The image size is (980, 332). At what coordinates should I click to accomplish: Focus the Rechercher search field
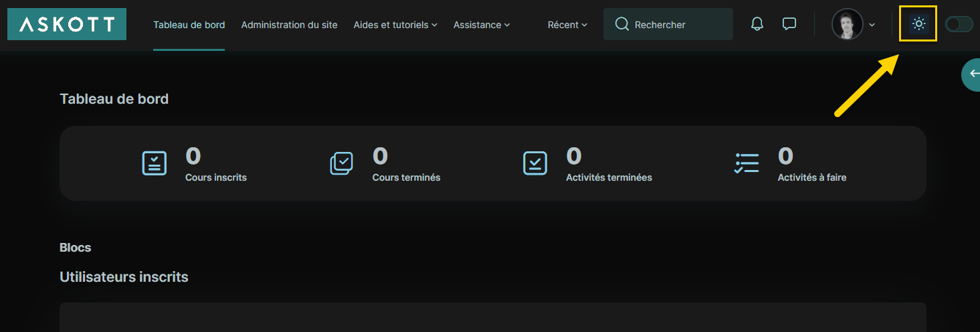668,24
